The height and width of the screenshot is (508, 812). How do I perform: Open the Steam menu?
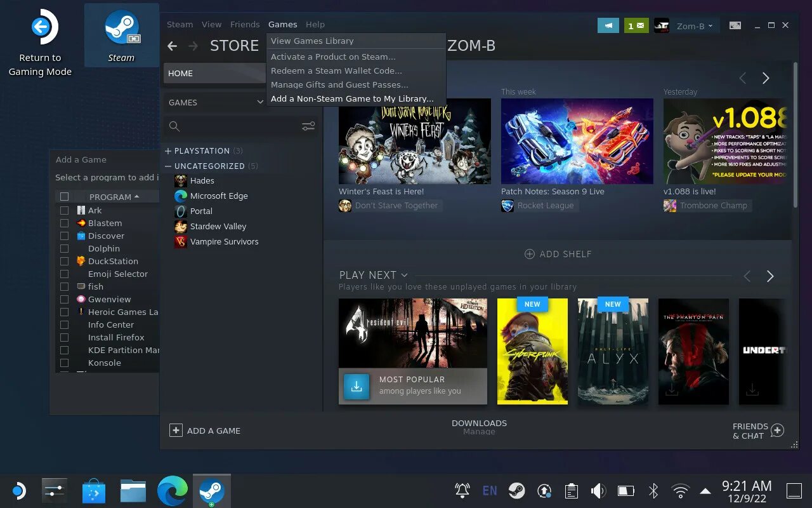pos(180,24)
